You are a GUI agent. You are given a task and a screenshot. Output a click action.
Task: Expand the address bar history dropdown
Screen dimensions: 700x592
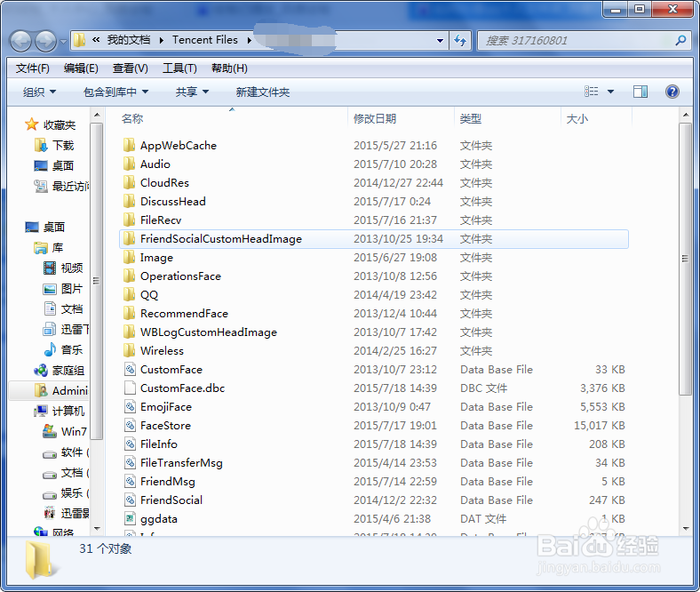pyautogui.click(x=441, y=41)
